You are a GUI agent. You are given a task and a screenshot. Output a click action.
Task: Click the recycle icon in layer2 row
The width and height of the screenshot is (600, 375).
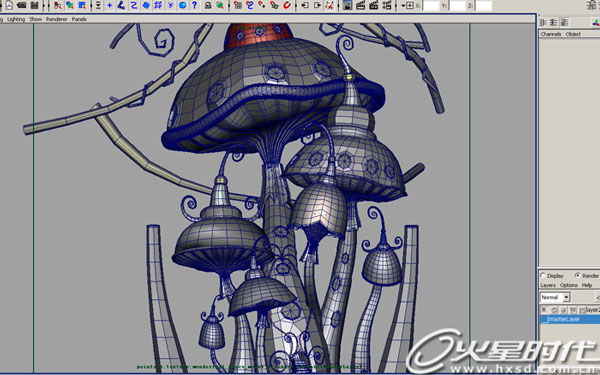tap(554, 309)
